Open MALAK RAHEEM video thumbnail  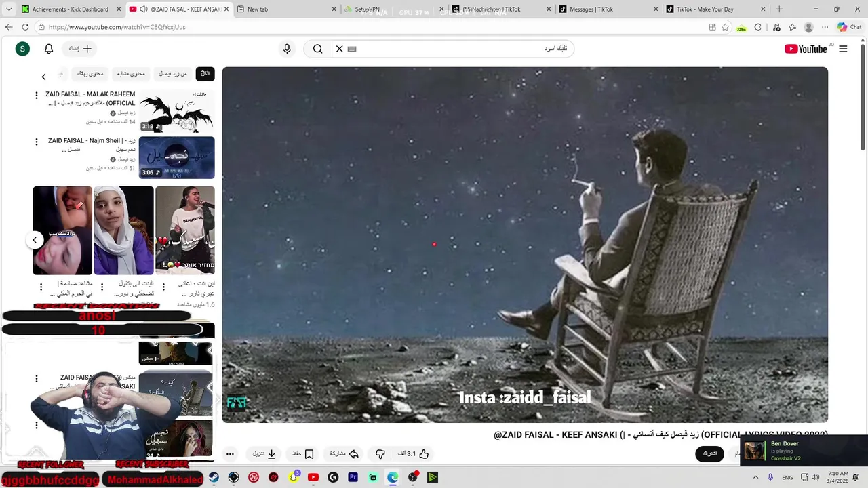(176, 111)
